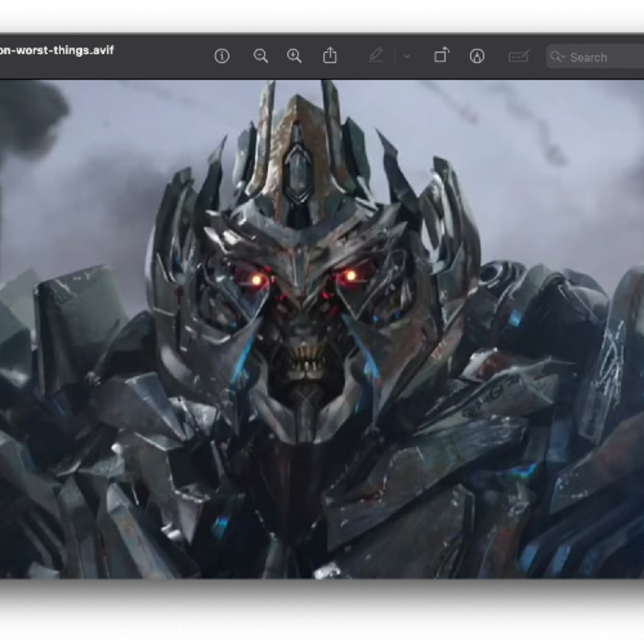Image resolution: width=644 pixels, height=644 pixels.
Task: Open search options via magnifier icon
Action: pyautogui.click(x=558, y=57)
